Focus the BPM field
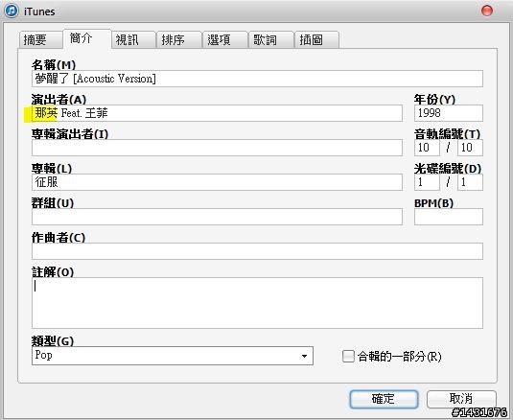 449,217
